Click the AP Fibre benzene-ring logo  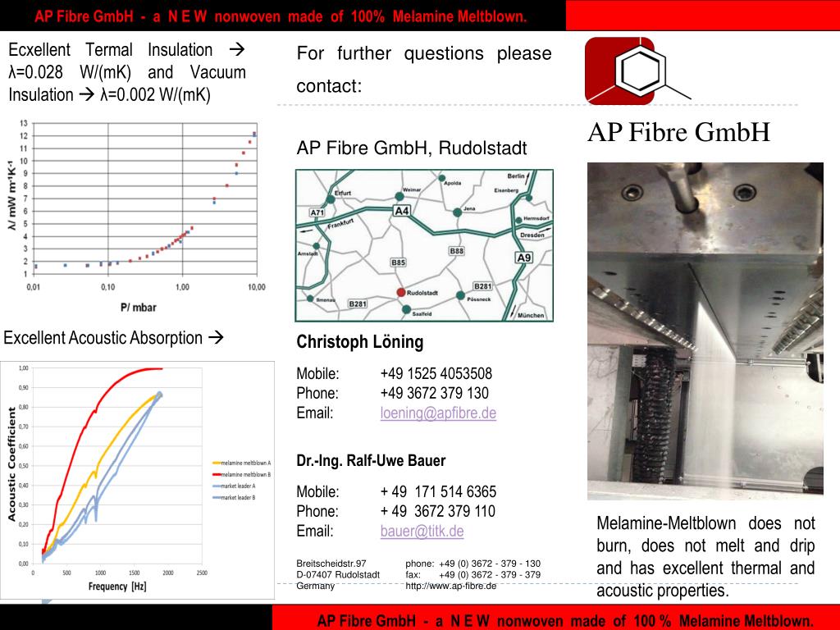click(x=637, y=71)
